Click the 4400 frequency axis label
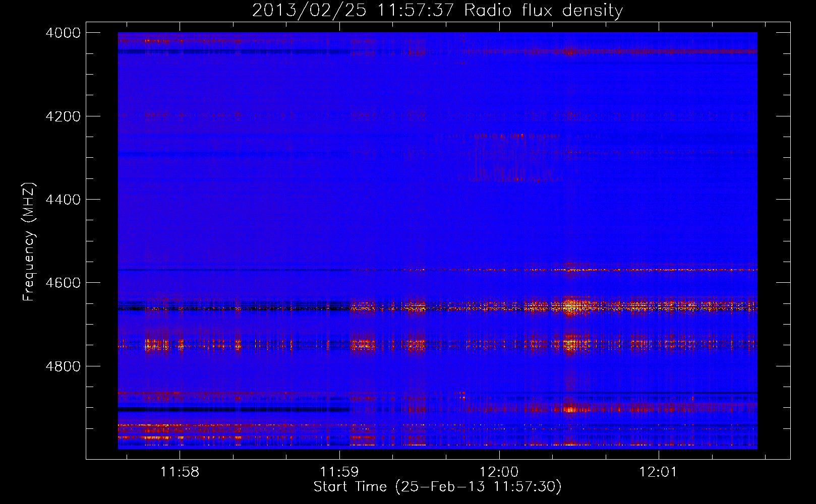Screen dimensions: 816x504 pyautogui.click(x=63, y=200)
